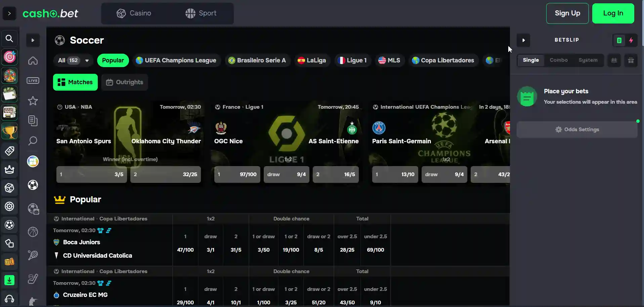Go to the sports Home icon

[x=33, y=61]
